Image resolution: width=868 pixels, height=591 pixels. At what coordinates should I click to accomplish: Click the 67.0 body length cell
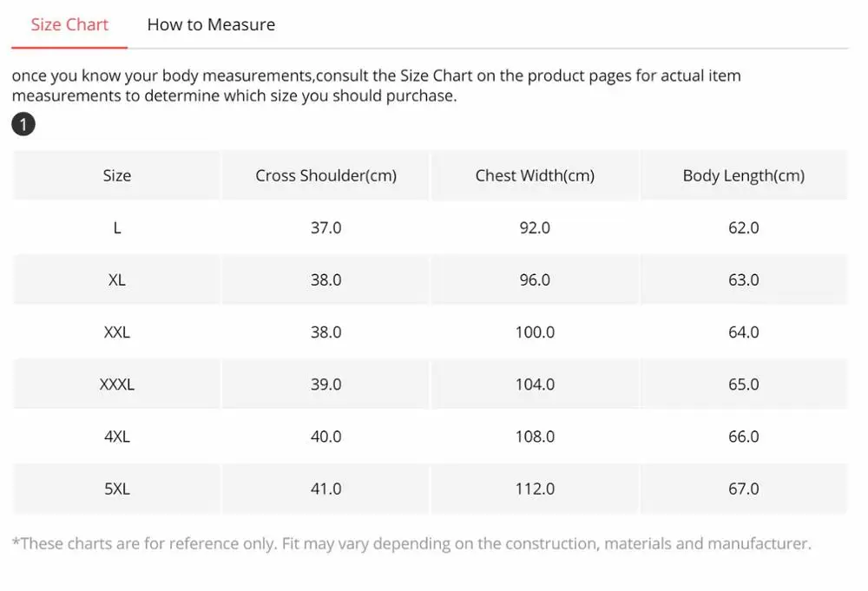click(744, 489)
